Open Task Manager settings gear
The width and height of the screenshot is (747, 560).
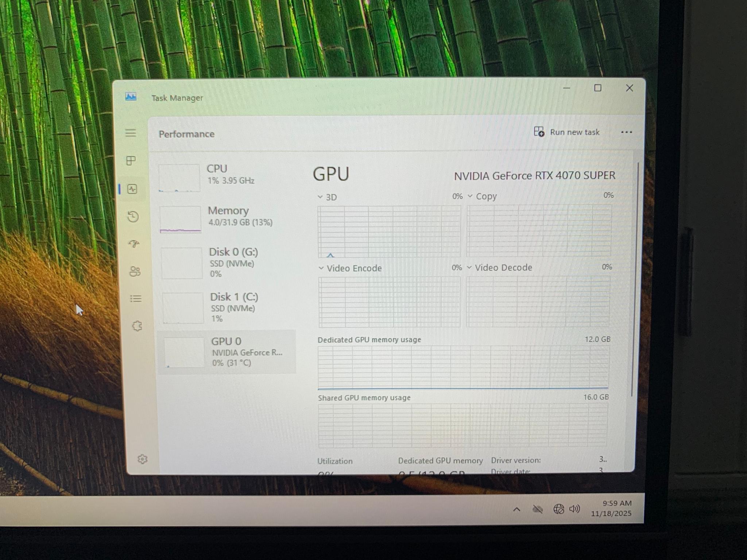click(x=142, y=459)
